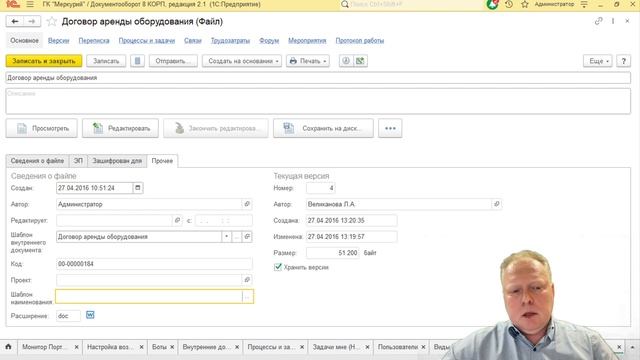
Task: Toggle the Хранить версии checkbox
Action: coord(278,267)
